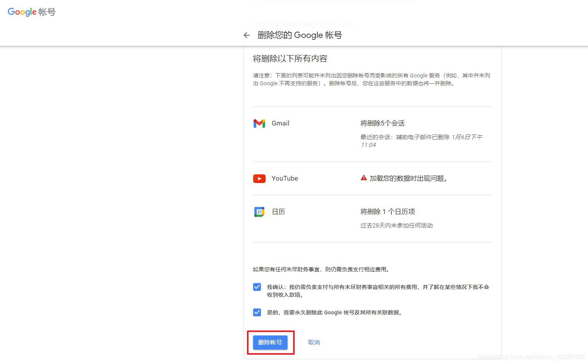
Task: Click the red warning triangle in the YouTube row
Action: point(364,178)
